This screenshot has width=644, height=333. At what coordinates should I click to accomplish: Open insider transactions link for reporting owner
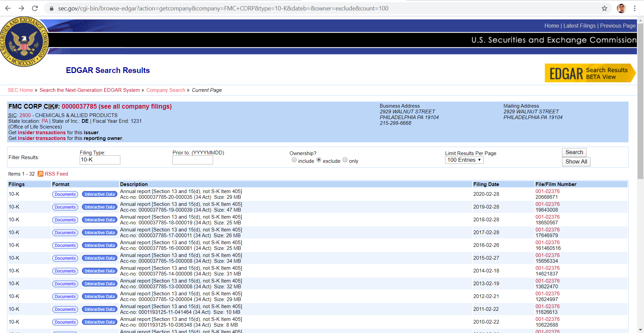click(42, 138)
